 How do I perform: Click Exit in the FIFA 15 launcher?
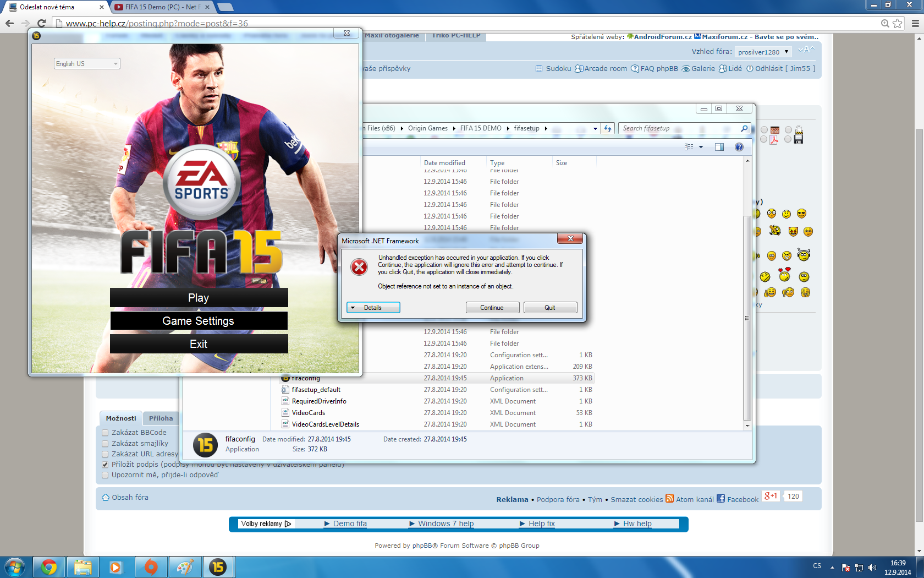click(199, 344)
